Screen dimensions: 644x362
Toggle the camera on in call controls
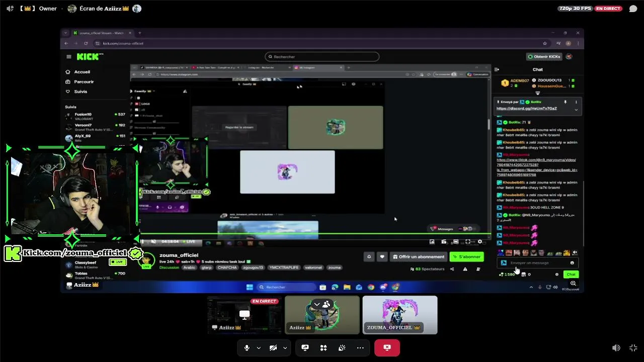coord(273,347)
